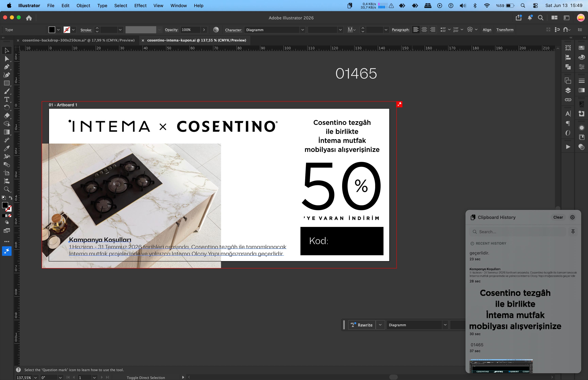Open the Pathfinder panel icon
The image size is (588, 380).
tap(568, 67)
